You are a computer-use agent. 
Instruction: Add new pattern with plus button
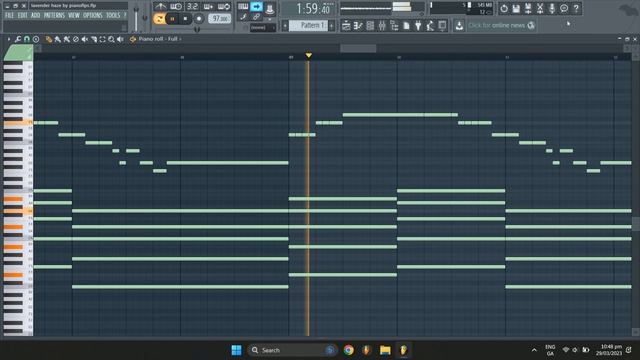click(x=331, y=26)
